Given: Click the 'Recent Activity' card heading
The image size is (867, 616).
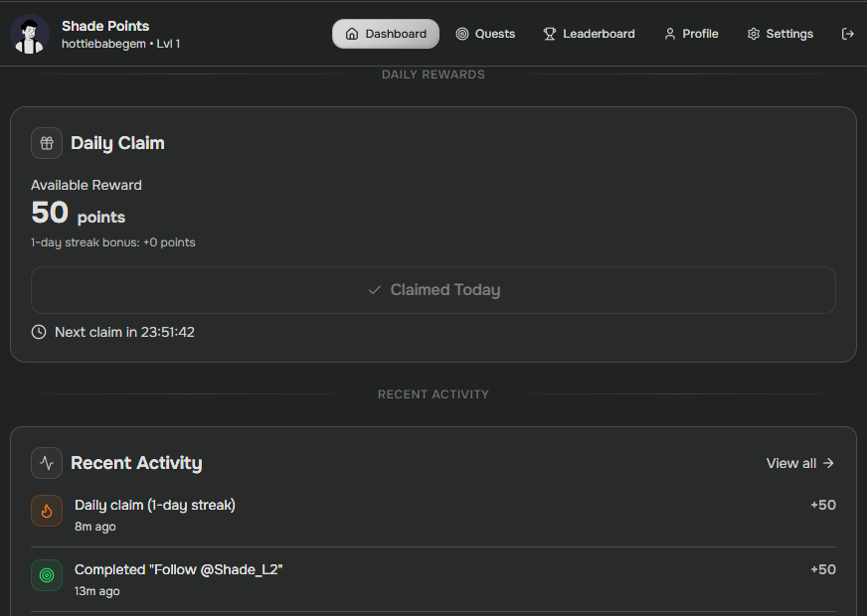Looking at the screenshot, I should [x=136, y=463].
